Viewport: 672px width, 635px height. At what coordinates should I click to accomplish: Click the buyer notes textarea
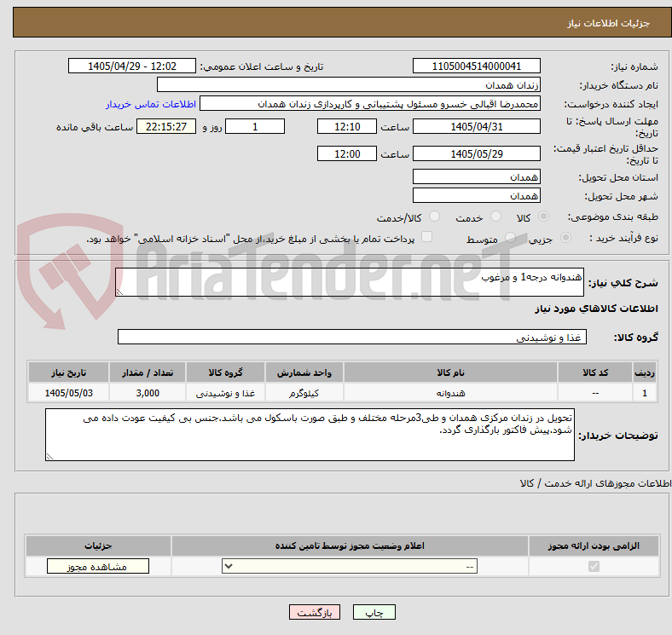click(x=310, y=435)
